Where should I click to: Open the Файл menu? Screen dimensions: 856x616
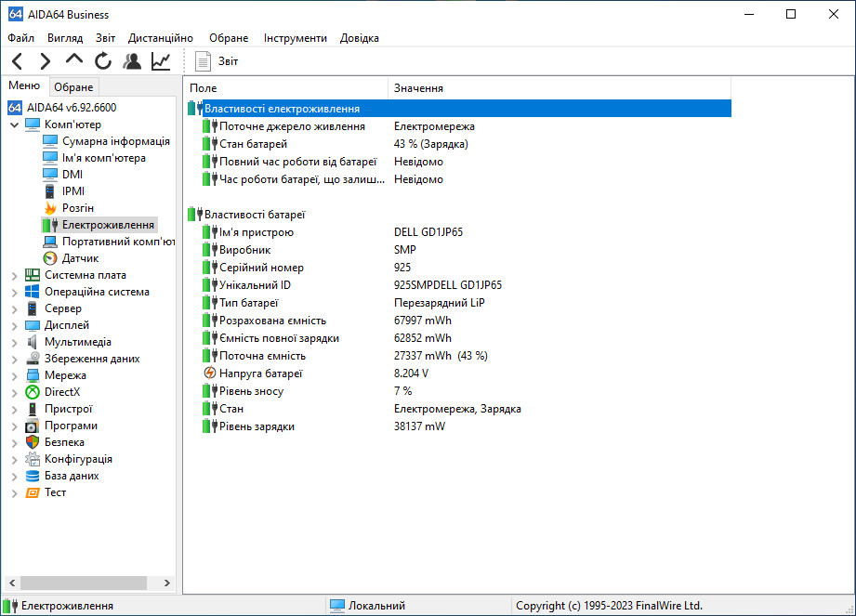coord(20,38)
